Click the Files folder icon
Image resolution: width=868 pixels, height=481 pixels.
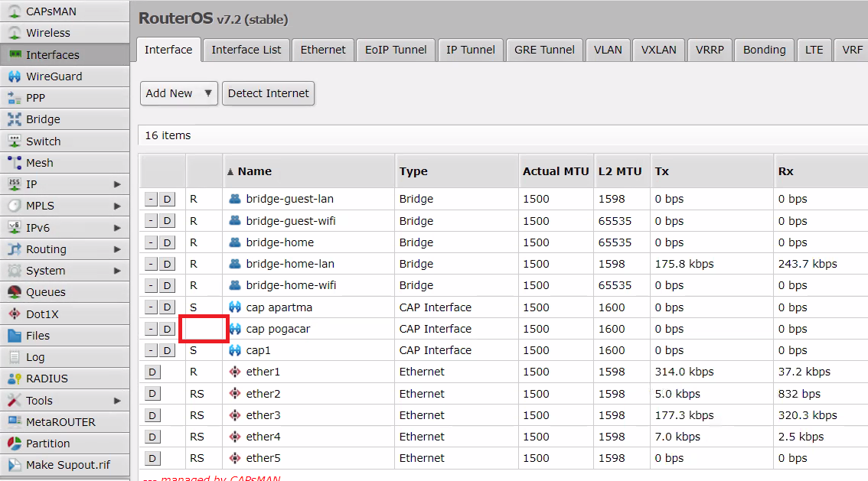(x=15, y=335)
